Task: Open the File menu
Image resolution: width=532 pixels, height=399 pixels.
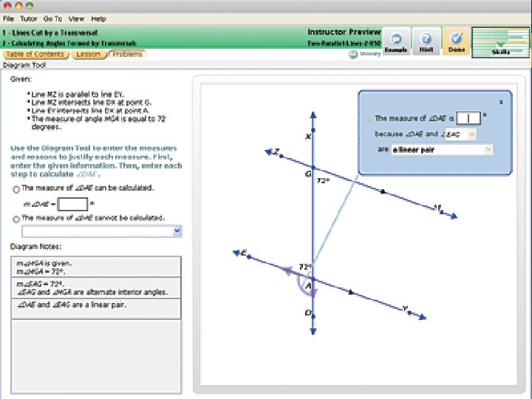Action: [8, 18]
